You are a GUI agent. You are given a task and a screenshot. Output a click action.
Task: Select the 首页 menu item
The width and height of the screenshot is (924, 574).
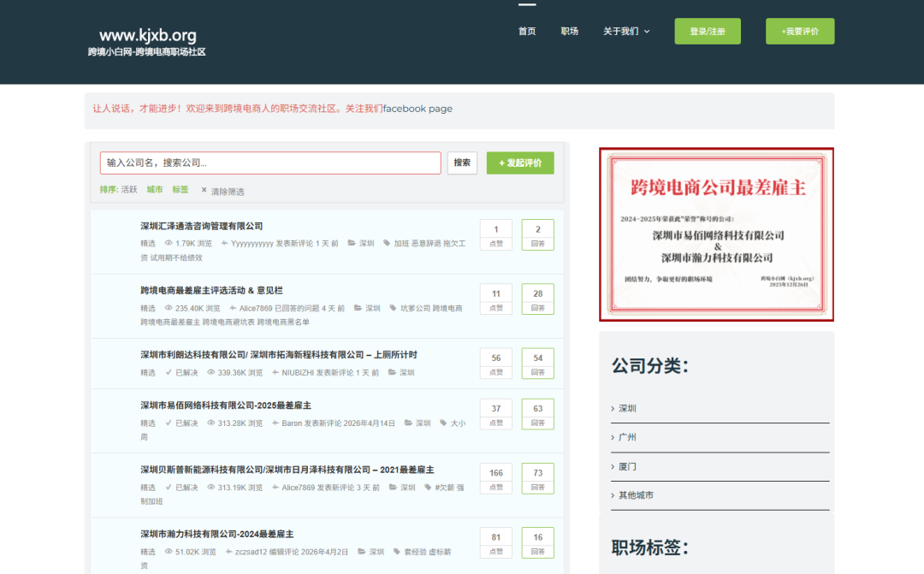point(526,31)
